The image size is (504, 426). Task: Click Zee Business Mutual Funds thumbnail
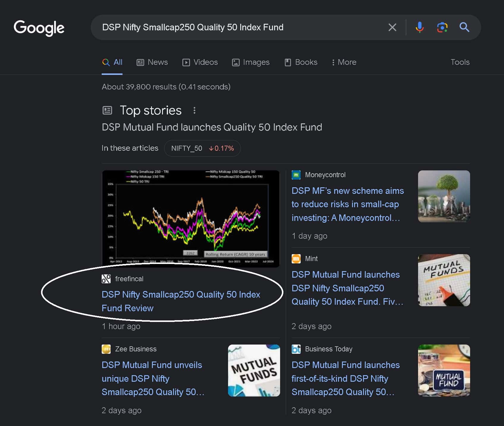(x=254, y=370)
